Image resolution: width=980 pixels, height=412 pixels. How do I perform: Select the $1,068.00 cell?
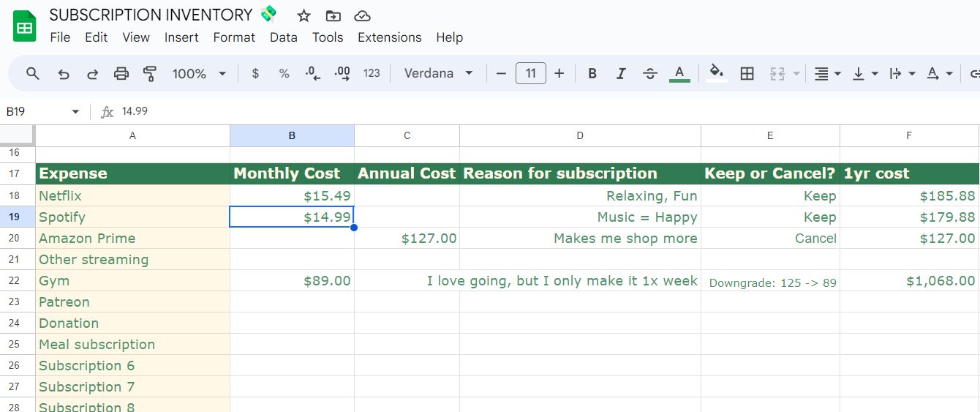pos(909,281)
